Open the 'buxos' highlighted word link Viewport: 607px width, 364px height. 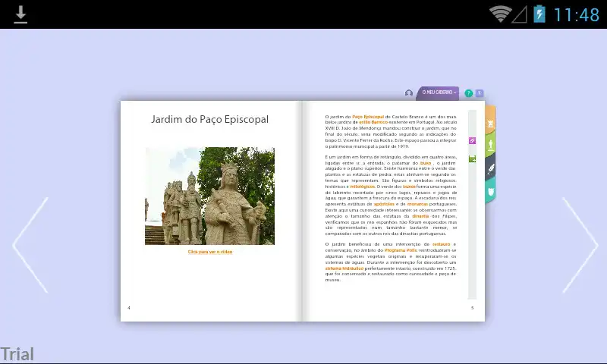409,187
